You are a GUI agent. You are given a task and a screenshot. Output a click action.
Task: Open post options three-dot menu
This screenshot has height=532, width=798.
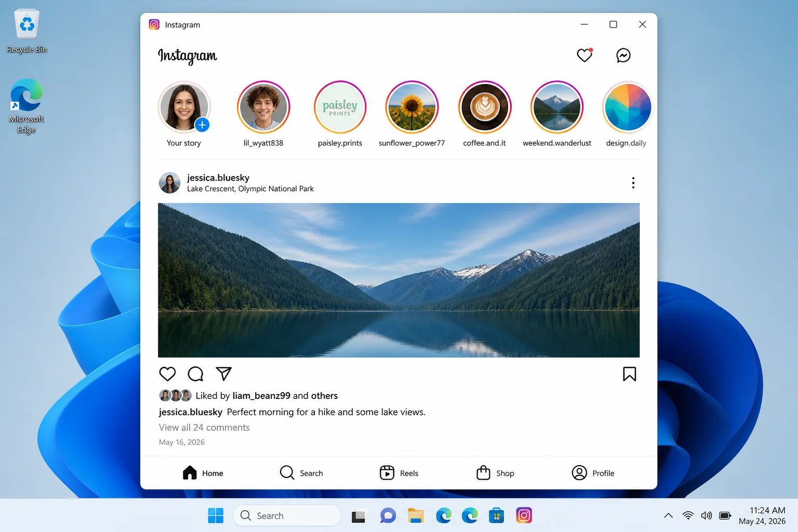pos(633,183)
